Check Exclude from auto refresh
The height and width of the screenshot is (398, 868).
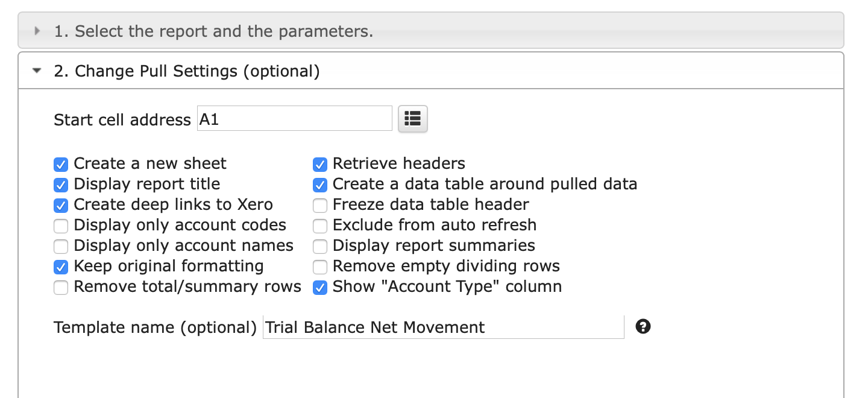point(320,226)
